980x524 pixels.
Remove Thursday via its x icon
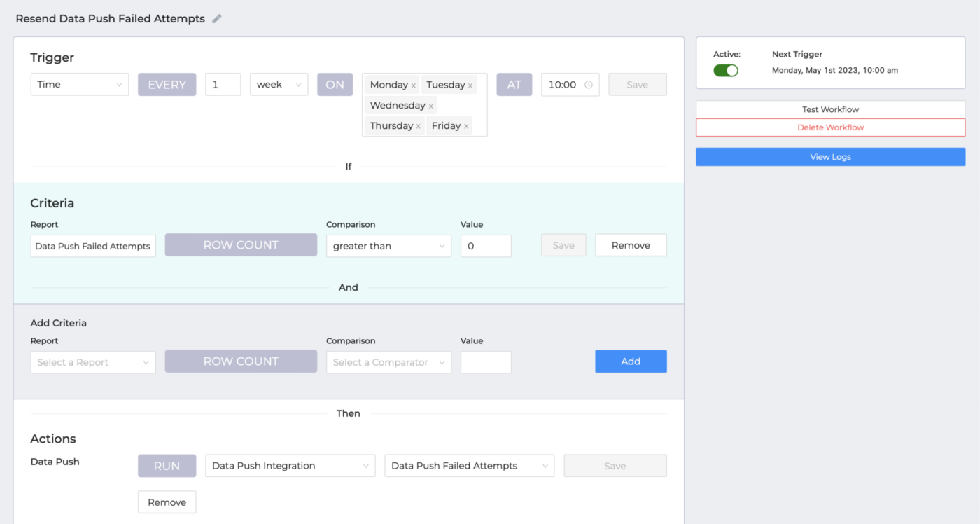pyautogui.click(x=419, y=125)
